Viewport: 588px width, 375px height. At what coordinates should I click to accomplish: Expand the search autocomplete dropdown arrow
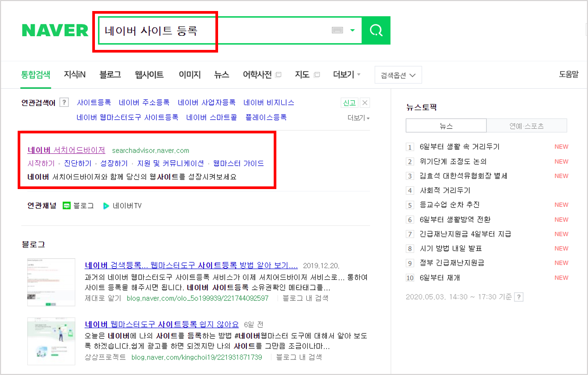point(352,30)
